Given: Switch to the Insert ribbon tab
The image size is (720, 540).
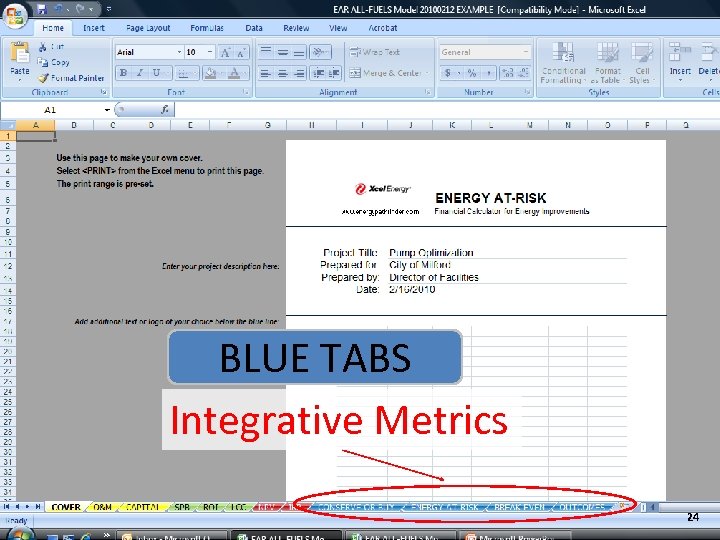Looking at the screenshot, I should click(94, 28).
